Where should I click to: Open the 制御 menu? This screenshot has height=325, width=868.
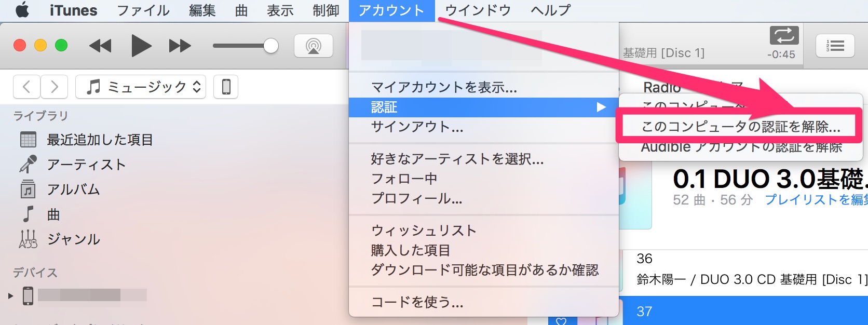tap(326, 10)
